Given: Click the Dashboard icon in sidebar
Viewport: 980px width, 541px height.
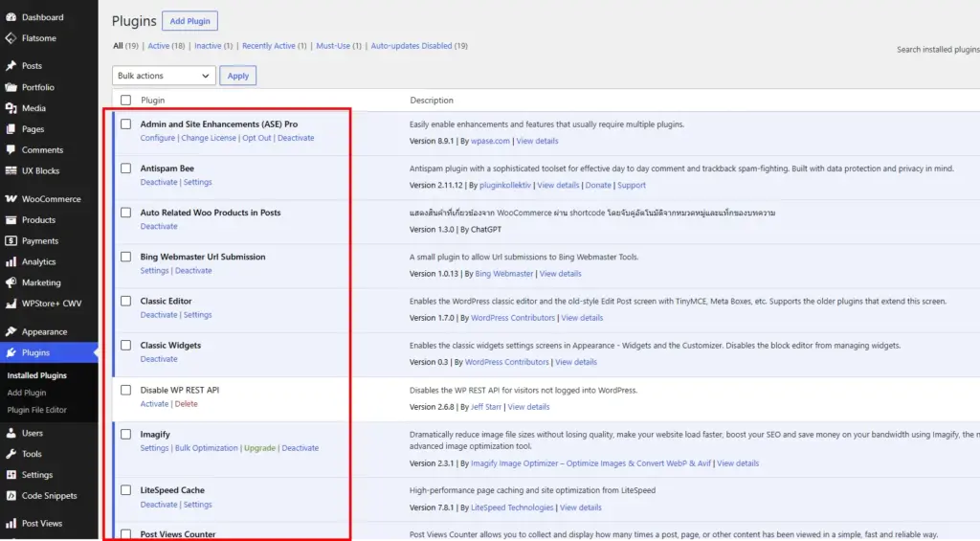Looking at the screenshot, I should tap(11, 17).
